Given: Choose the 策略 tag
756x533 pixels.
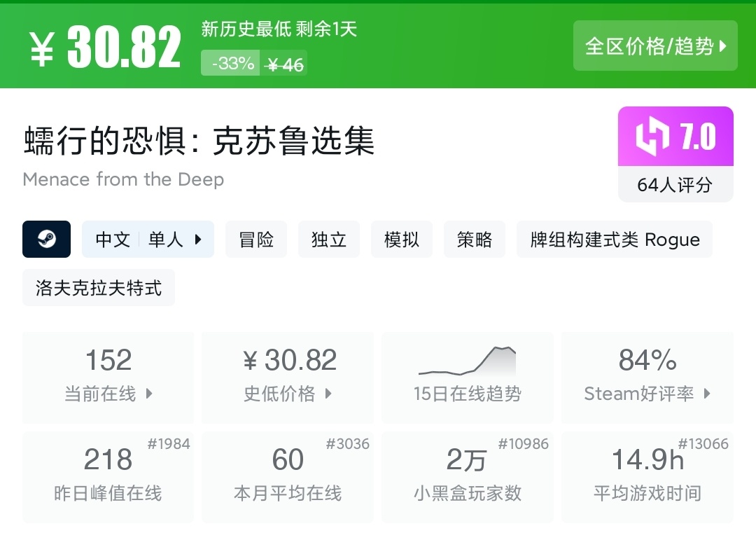Looking at the screenshot, I should 475,240.
